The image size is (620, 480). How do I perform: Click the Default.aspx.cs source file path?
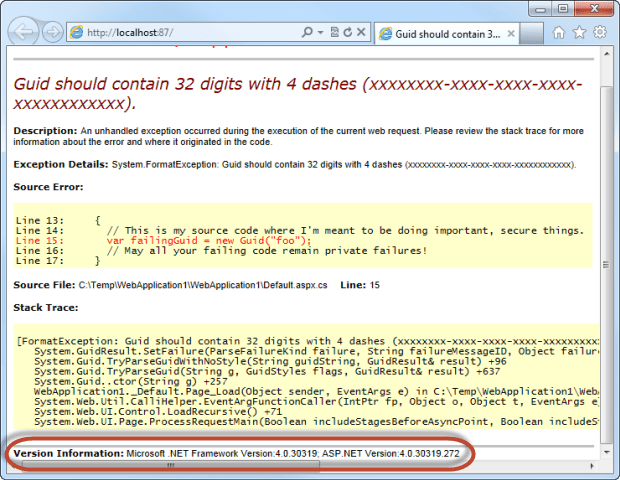point(203,285)
